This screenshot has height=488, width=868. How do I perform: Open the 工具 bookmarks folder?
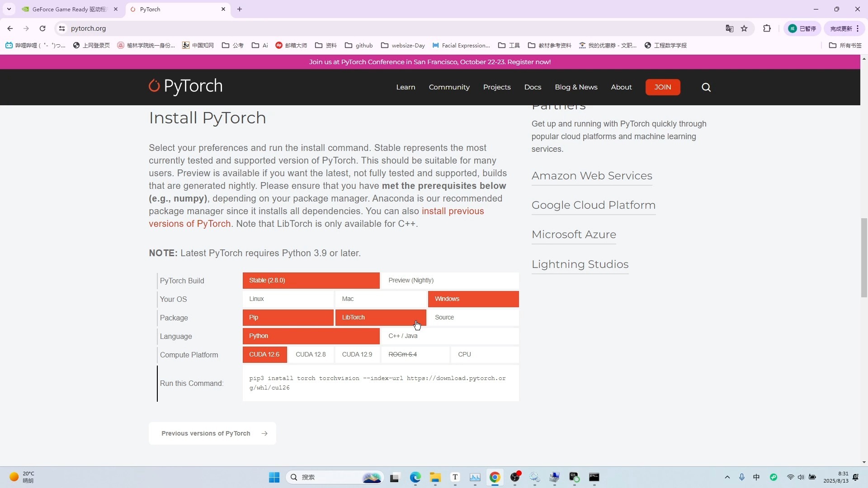(x=509, y=45)
